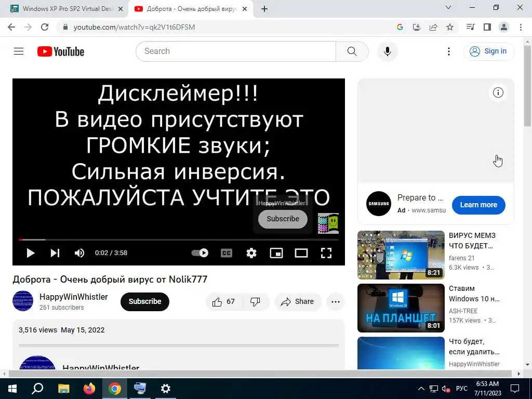Bookmark this page with star

450,27
